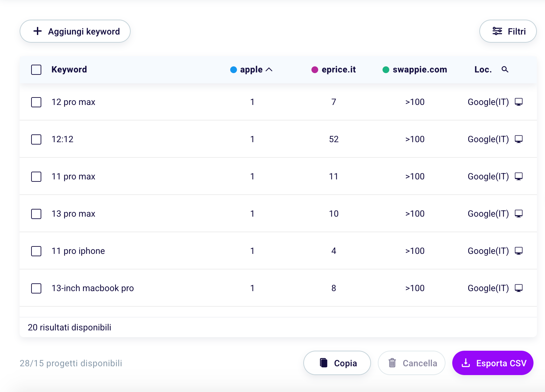The height and width of the screenshot is (392, 545).
Task: Click the sliders icon on Filtri
Action: (x=497, y=31)
